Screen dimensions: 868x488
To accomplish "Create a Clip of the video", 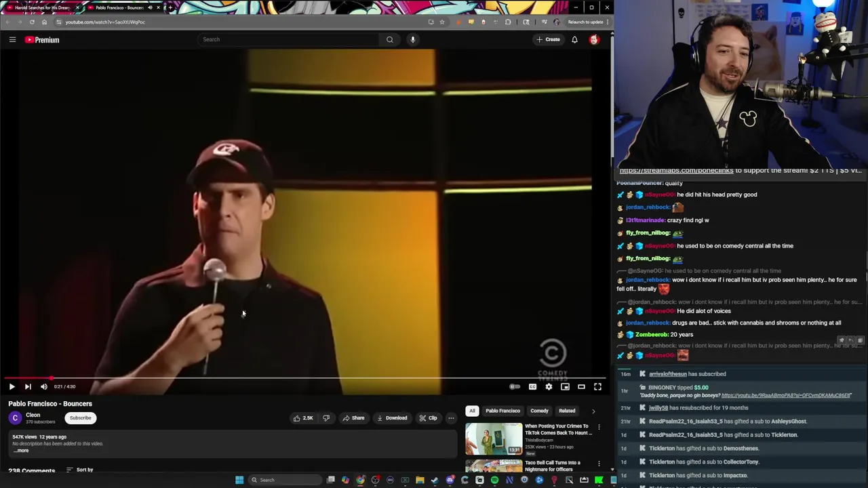I will (x=428, y=418).
